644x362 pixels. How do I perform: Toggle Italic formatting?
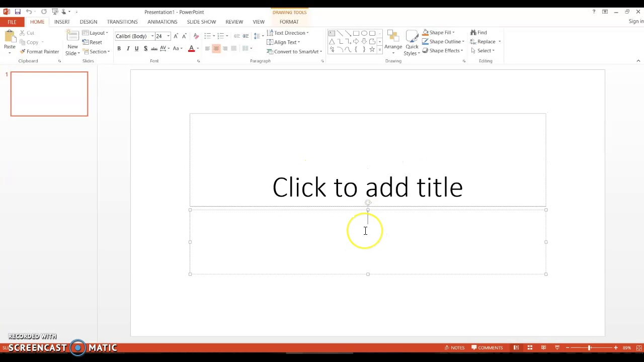point(128,49)
